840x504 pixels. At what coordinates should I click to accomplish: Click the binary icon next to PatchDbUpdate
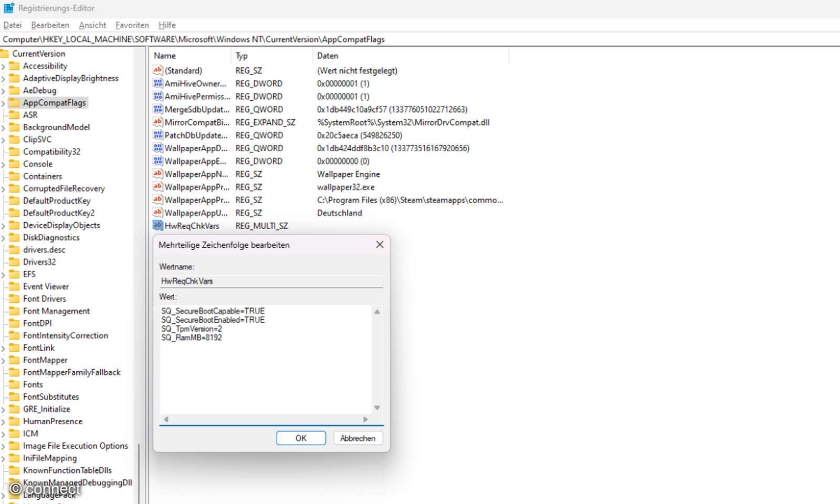pos(157,135)
